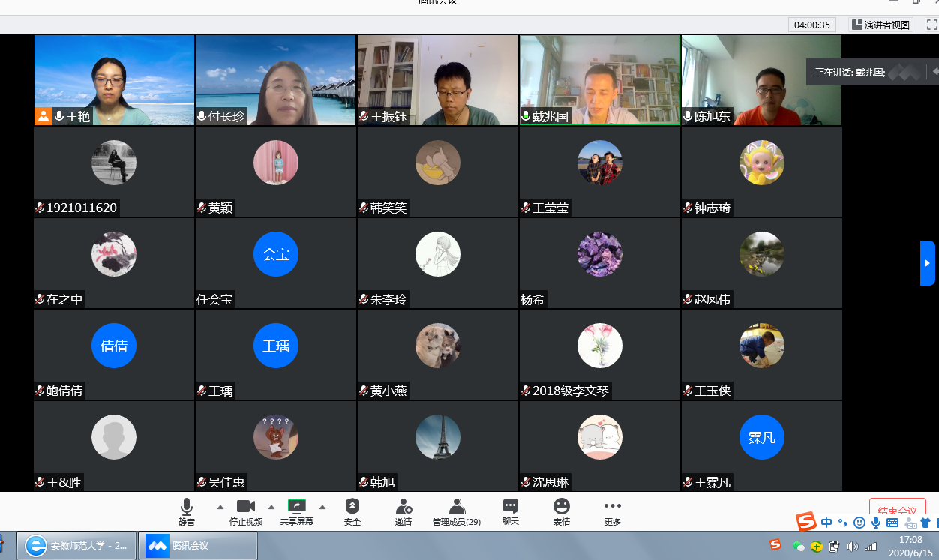
Task: Click the More (更多) options icon
Action: (x=612, y=507)
